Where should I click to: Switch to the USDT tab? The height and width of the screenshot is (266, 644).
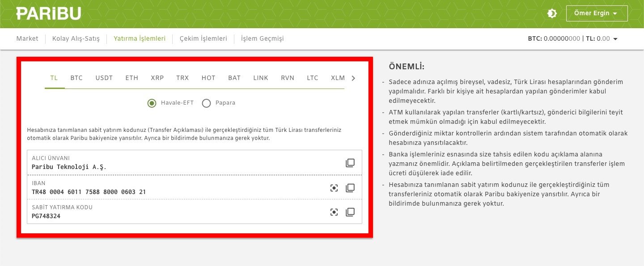[104, 78]
